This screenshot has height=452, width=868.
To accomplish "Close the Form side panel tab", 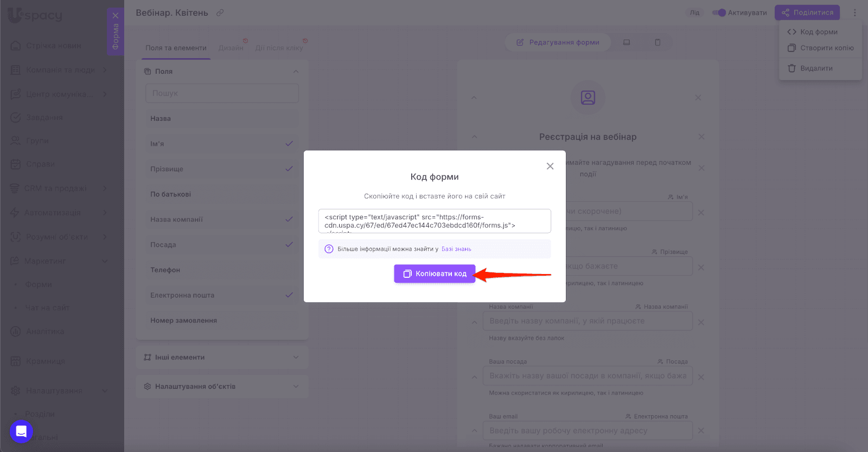I will 116,16.
